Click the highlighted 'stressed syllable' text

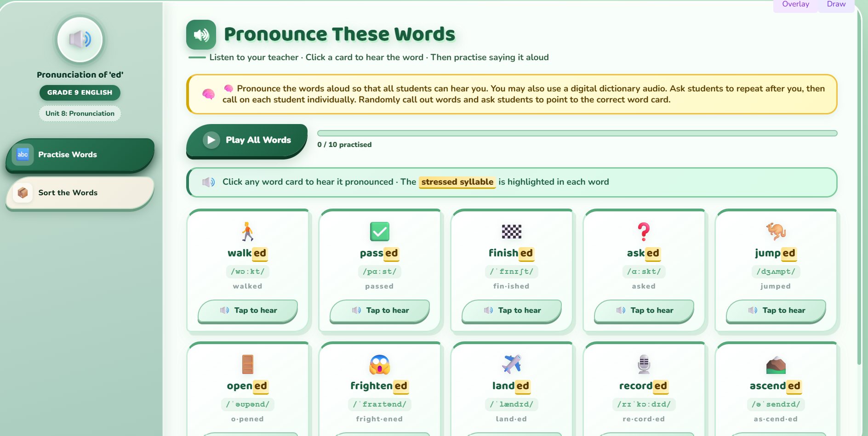tap(457, 182)
